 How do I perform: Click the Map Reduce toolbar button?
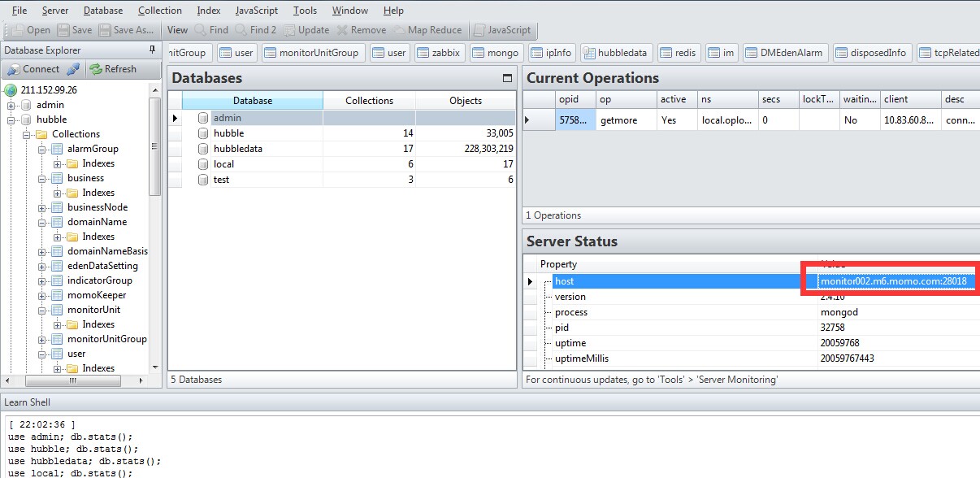click(427, 30)
